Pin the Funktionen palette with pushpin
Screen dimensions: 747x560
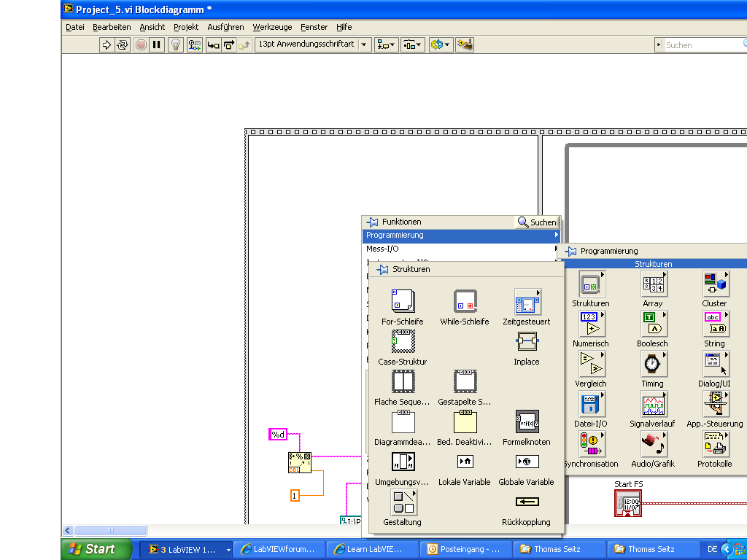click(372, 222)
